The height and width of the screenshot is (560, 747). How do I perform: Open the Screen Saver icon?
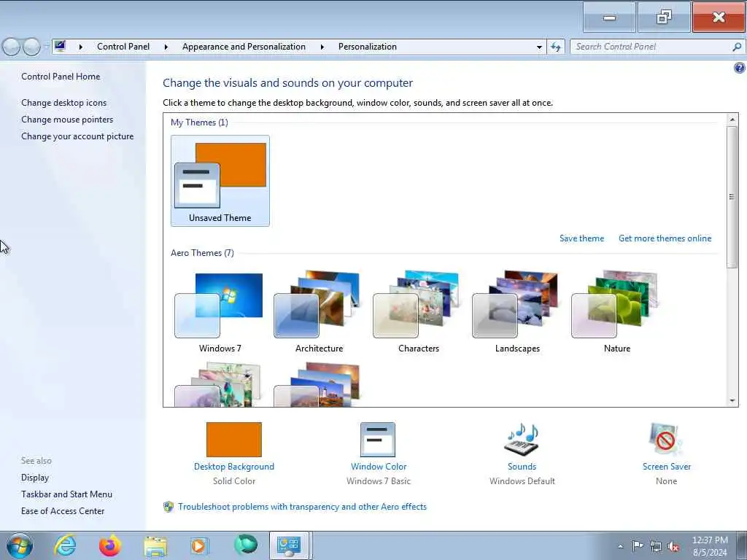coord(666,439)
